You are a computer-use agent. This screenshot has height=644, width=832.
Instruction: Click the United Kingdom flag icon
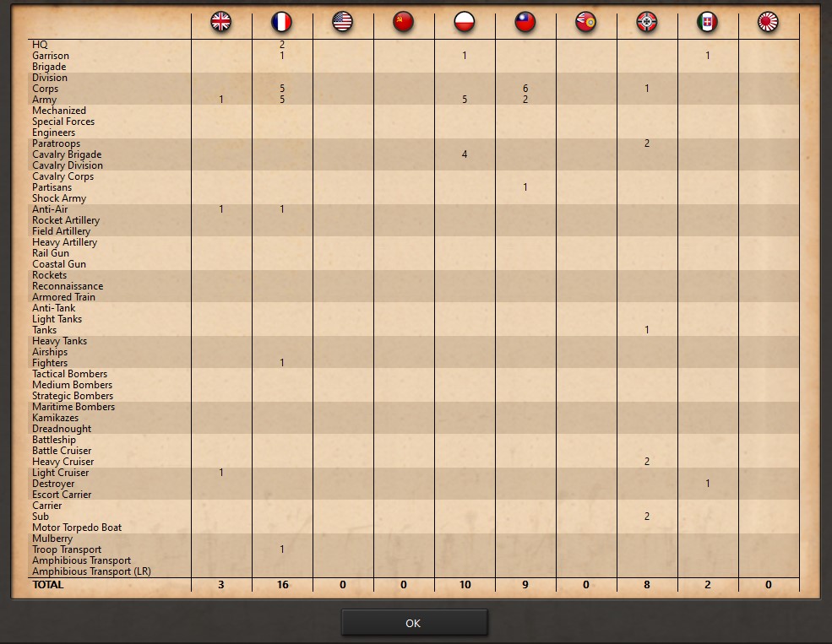point(220,22)
